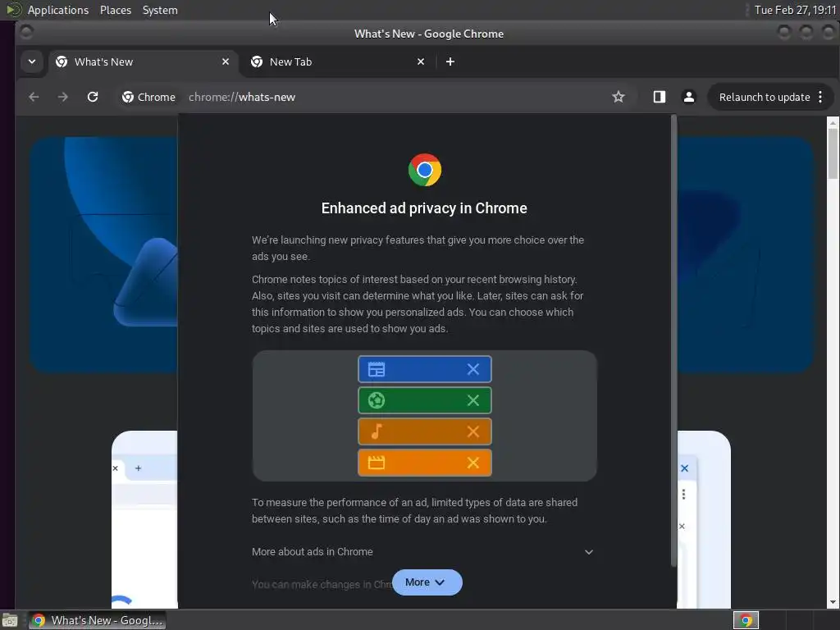Screen dimensions: 840x630
Task: Remove the yellow movies topic chip
Action: 473,463
